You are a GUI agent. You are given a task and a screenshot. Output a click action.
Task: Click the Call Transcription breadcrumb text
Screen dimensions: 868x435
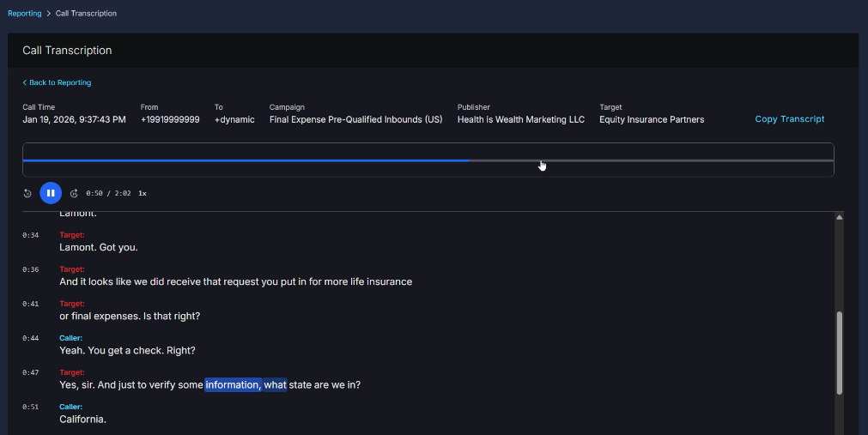tap(86, 13)
